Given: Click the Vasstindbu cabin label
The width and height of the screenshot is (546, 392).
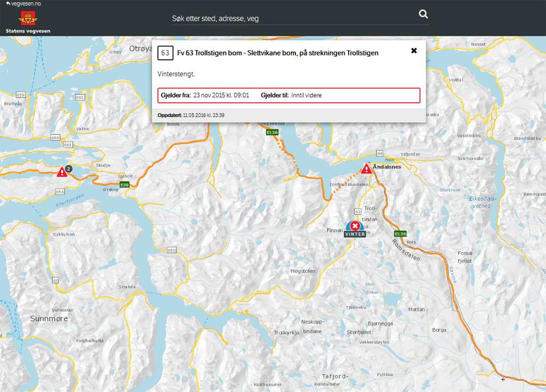Looking at the screenshot, I should (469, 135).
